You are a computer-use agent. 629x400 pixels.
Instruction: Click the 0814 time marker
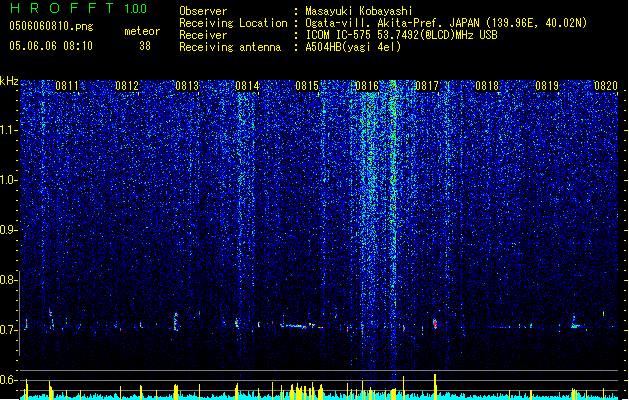(x=247, y=86)
